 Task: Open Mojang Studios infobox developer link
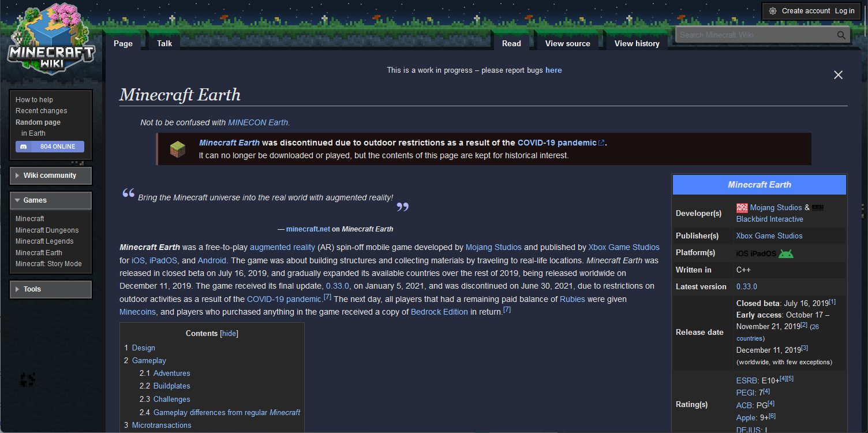(x=776, y=208)
